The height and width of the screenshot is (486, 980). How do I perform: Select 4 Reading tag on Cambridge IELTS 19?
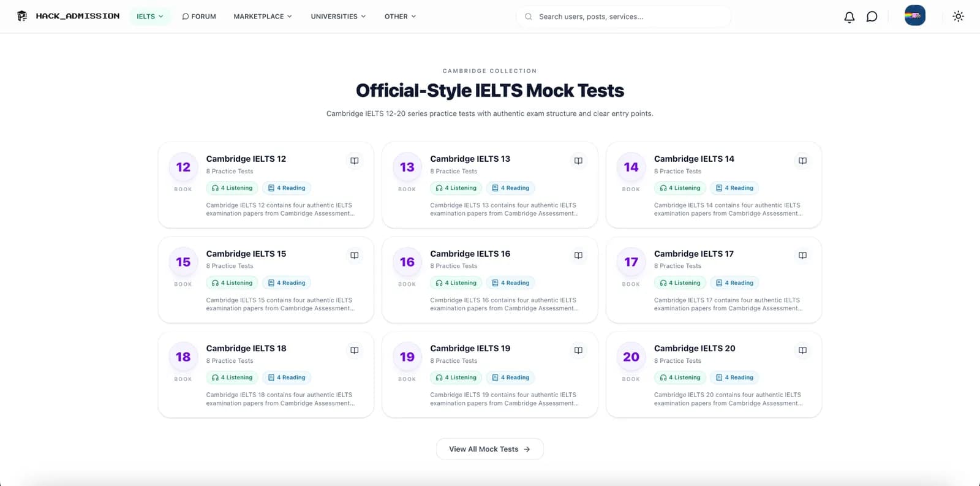click(x=511, y=378)
